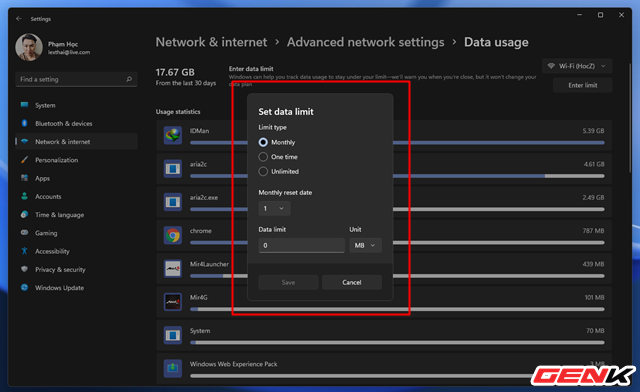Navigate to Network & internet breadcrumb
640x392 pixels.
[x=211, y=42]
